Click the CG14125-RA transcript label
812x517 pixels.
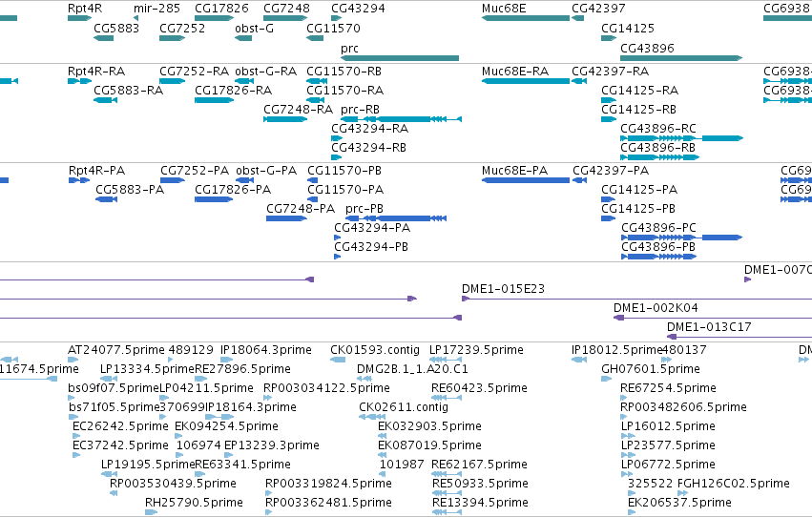click(x=640, y=91)
